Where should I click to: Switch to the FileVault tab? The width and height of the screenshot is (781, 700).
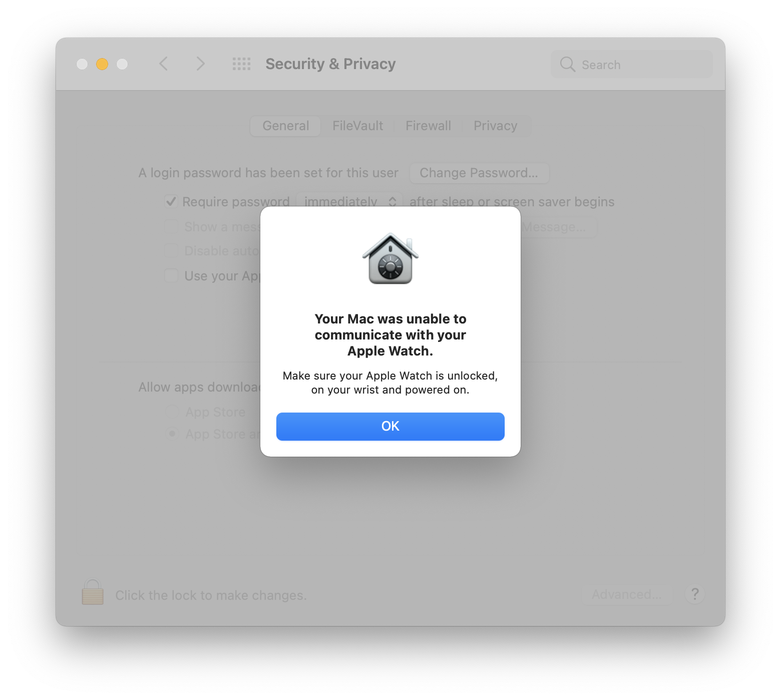point(357,126)
